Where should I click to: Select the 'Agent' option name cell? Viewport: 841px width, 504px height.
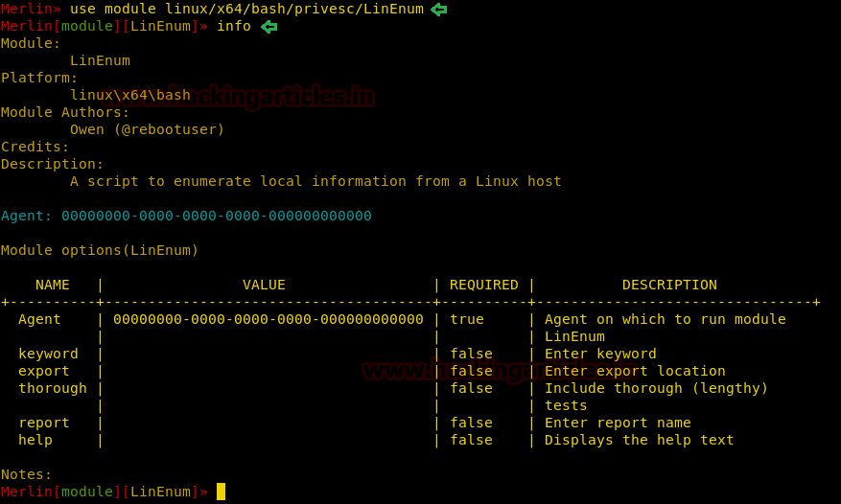click(39, 320)
